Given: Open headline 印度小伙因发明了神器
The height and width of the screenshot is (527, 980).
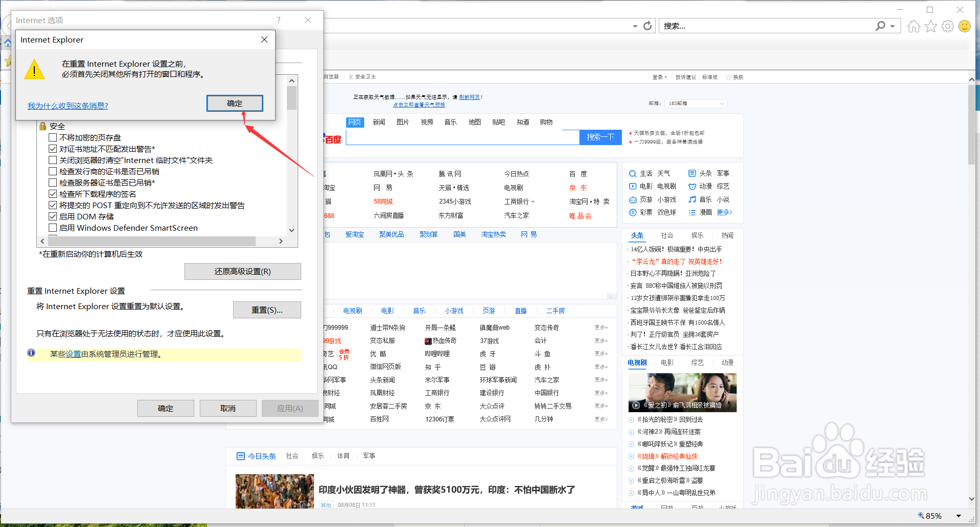Looking at the screenshot, I should 447,490.
